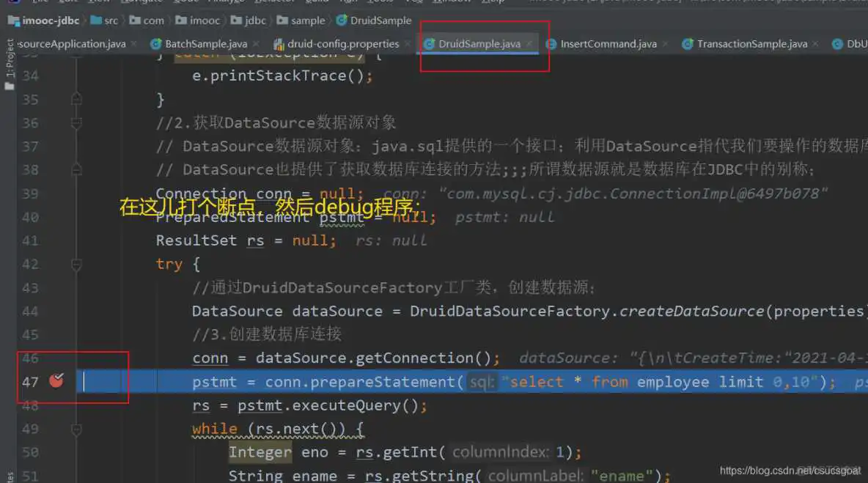Screen dimensions: 868x483
Task: Open the TransactionSample.java tab
Action: (x=745, y=44)
